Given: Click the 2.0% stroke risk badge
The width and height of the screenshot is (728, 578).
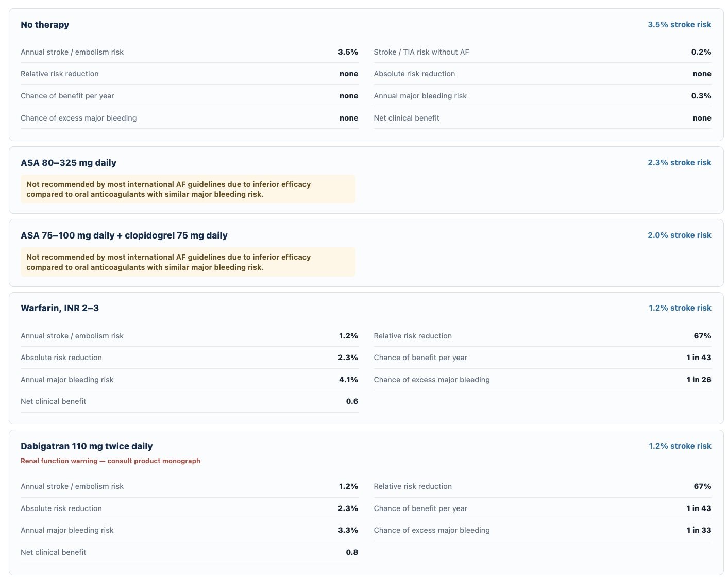Looking at the screenshot, I should (x=679, y=235).
